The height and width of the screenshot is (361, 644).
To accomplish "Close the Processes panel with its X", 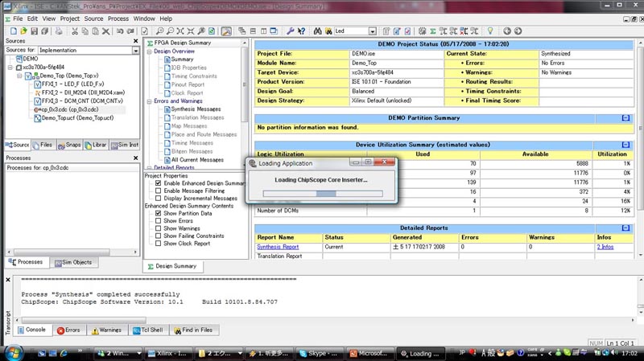I will 136,158.
